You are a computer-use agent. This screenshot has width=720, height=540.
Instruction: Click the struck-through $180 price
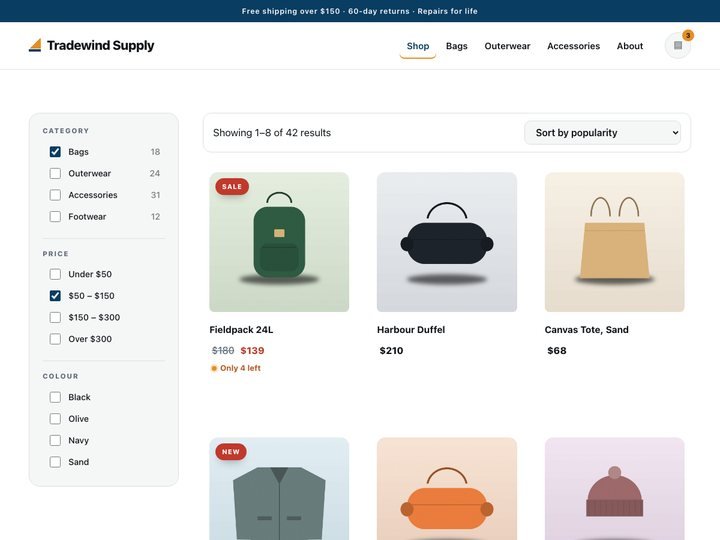[223, 350]
